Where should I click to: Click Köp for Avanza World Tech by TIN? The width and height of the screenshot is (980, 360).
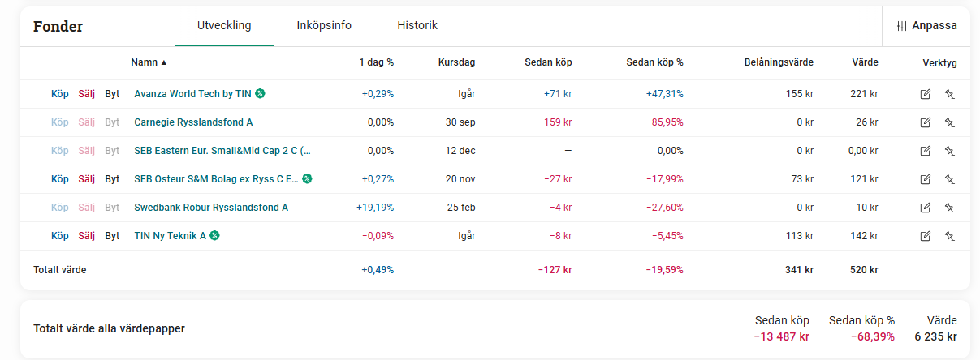(60, 94)
